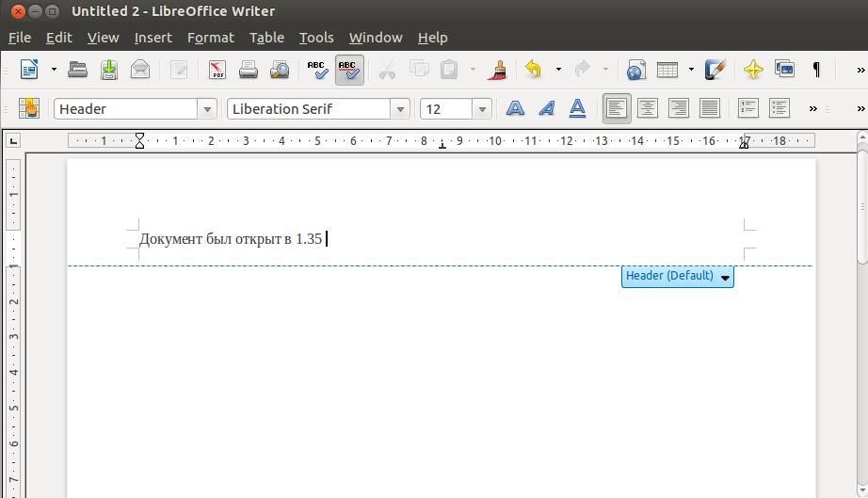The height and width of the screenshot is (498, 868).
Task: Toggle Nonprinting Characters pilcrow
Action: 816,70
